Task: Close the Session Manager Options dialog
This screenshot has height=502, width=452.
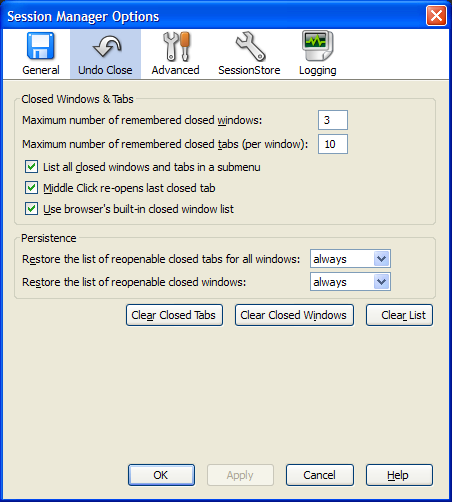Action: click(436, 16)
